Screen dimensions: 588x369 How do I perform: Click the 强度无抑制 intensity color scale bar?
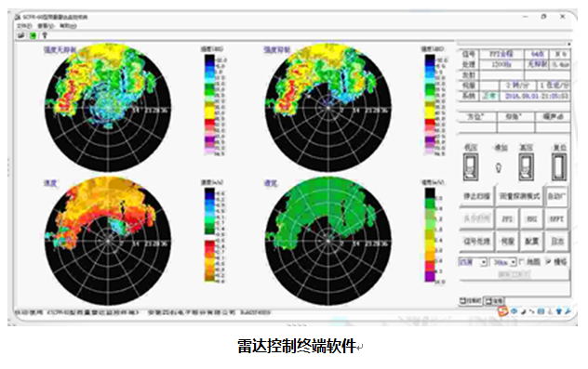tap(209, 104)
